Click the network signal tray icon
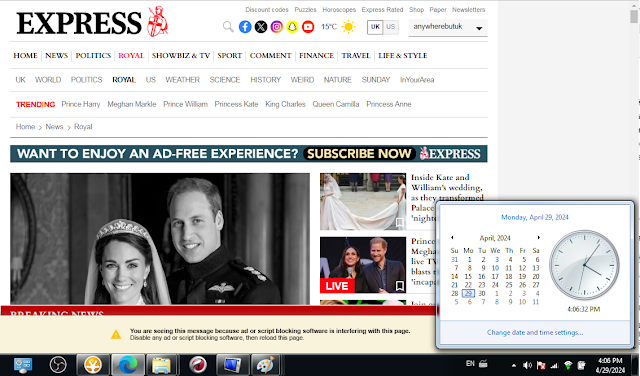The image size is (640, 376). [x=554, y=365]
